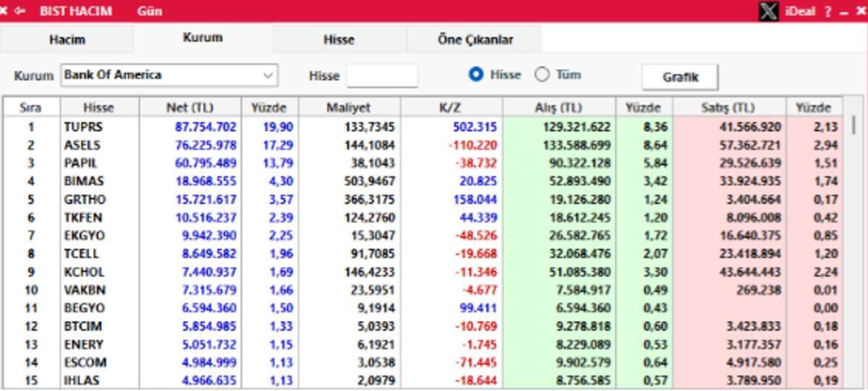Select the Hisse radio button

coord(476,74)
